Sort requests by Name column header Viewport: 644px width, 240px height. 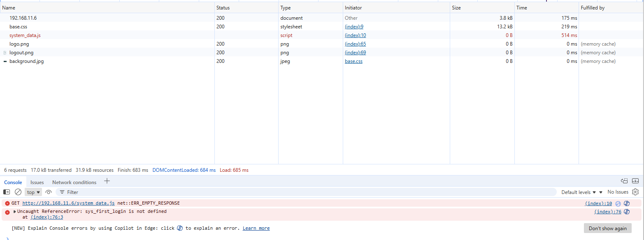pos(107,8)
